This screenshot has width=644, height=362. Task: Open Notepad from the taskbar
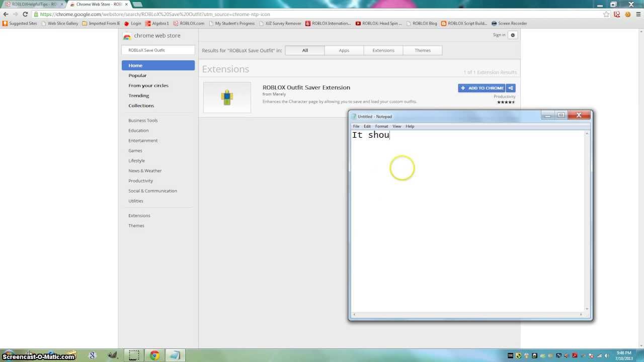point(175,355)
